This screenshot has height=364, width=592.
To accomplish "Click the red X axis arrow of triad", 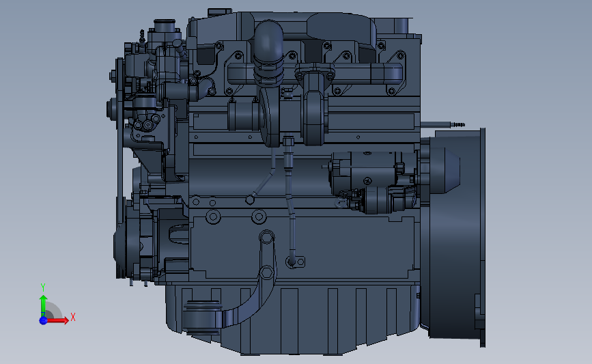I will [57, 320].
